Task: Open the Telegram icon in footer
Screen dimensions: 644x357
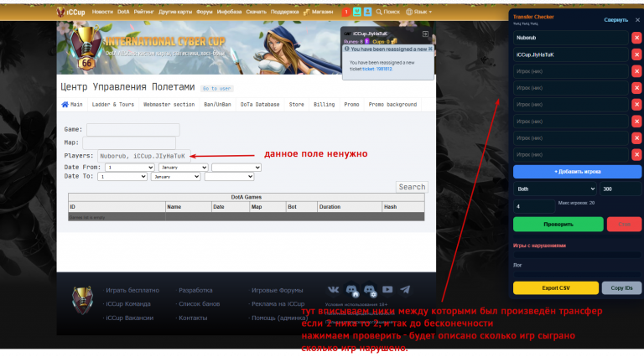Action: (405, 290)
